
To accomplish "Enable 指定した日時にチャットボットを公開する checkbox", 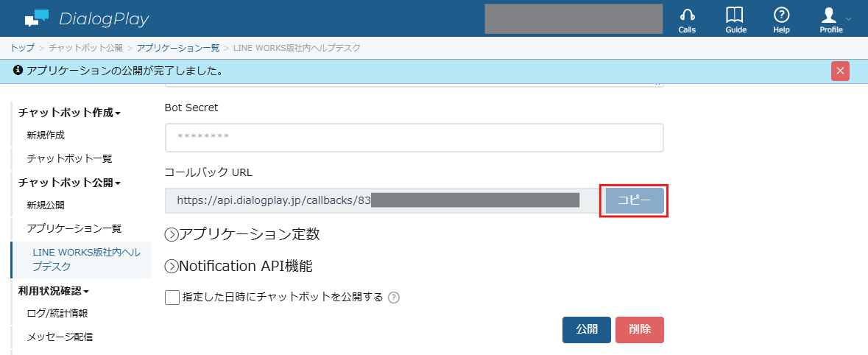I will pos(172,298).
